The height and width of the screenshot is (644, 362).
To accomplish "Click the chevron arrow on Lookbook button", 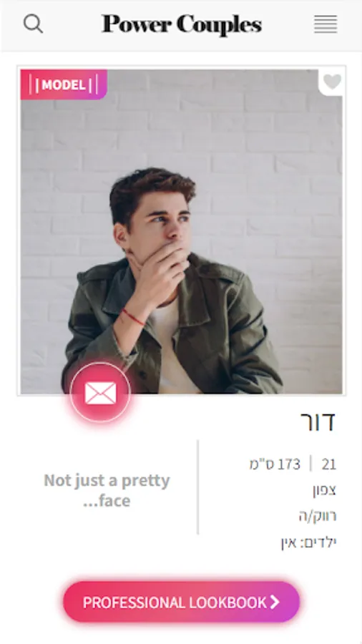I will (x=275, y=602).
